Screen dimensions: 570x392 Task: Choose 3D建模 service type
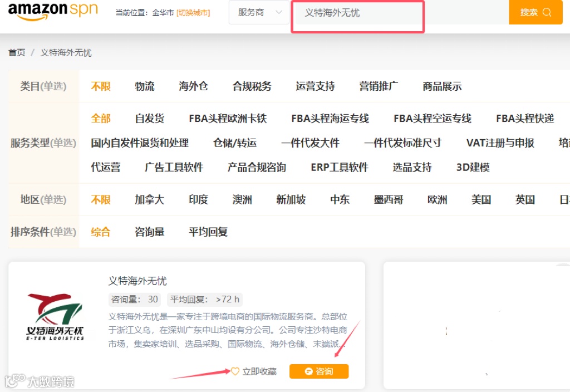[473, 167]
